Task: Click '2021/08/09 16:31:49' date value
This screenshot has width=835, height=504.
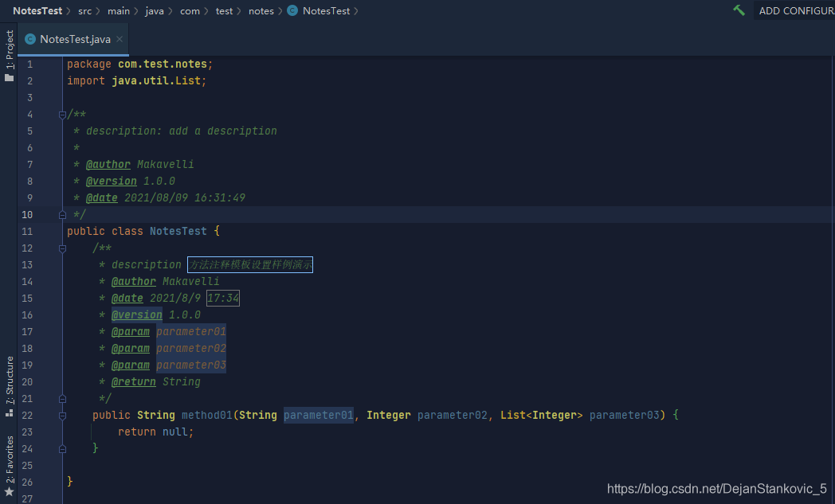Action: point(185,198)
